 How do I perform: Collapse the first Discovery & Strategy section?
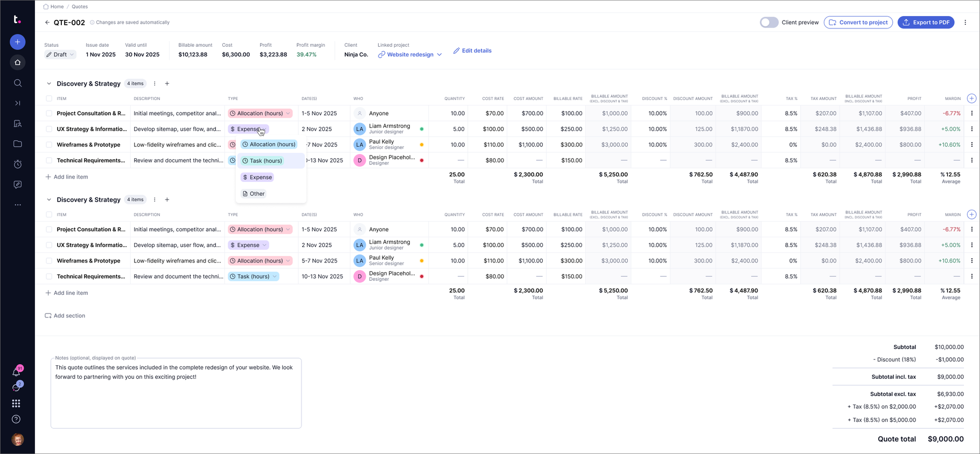pos(49,84)
